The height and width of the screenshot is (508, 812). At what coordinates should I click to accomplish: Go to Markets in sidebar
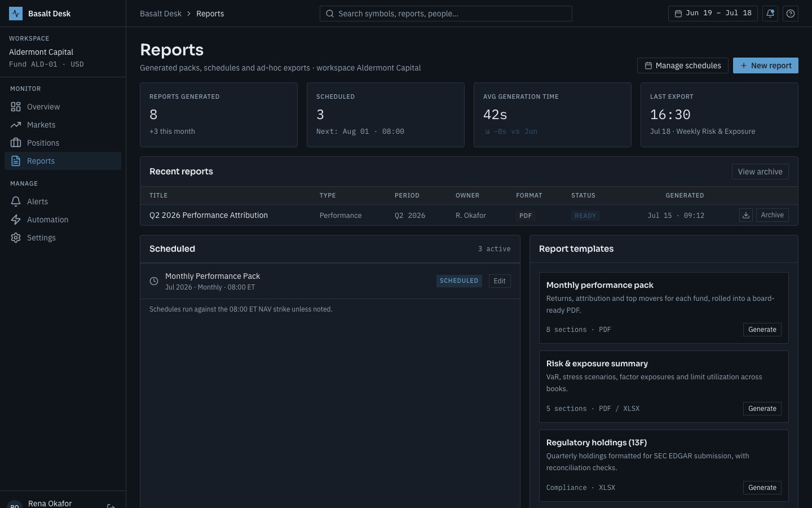coord(63,125)
